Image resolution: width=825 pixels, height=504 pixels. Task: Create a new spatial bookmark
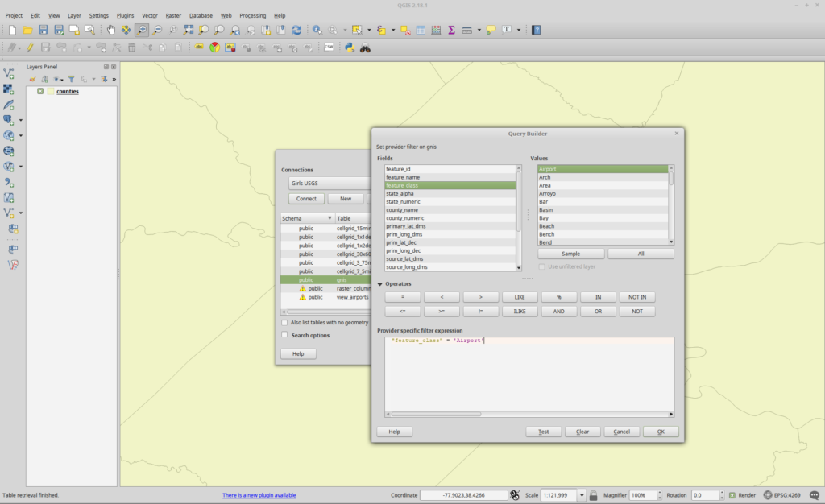[267, 31]
